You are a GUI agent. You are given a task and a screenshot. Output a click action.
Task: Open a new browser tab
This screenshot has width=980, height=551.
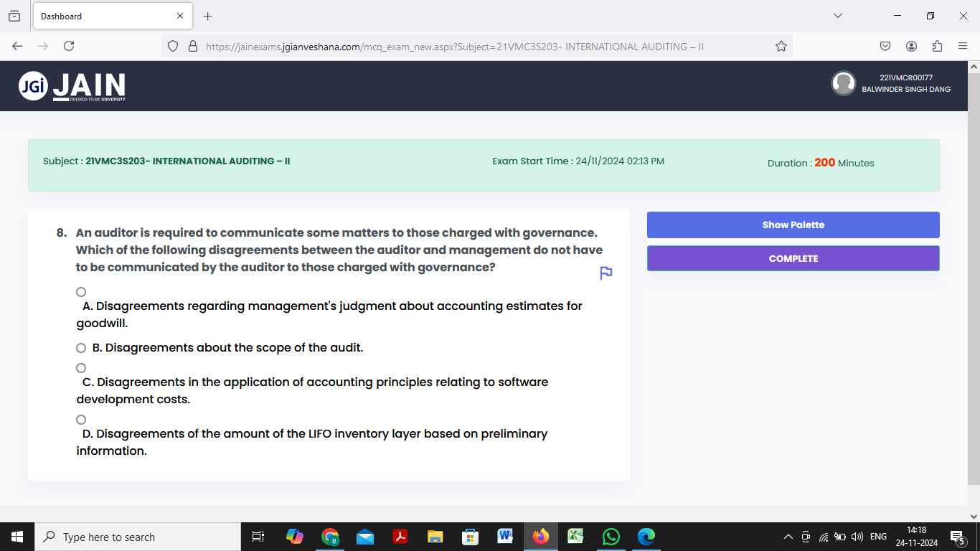[207, 16]
